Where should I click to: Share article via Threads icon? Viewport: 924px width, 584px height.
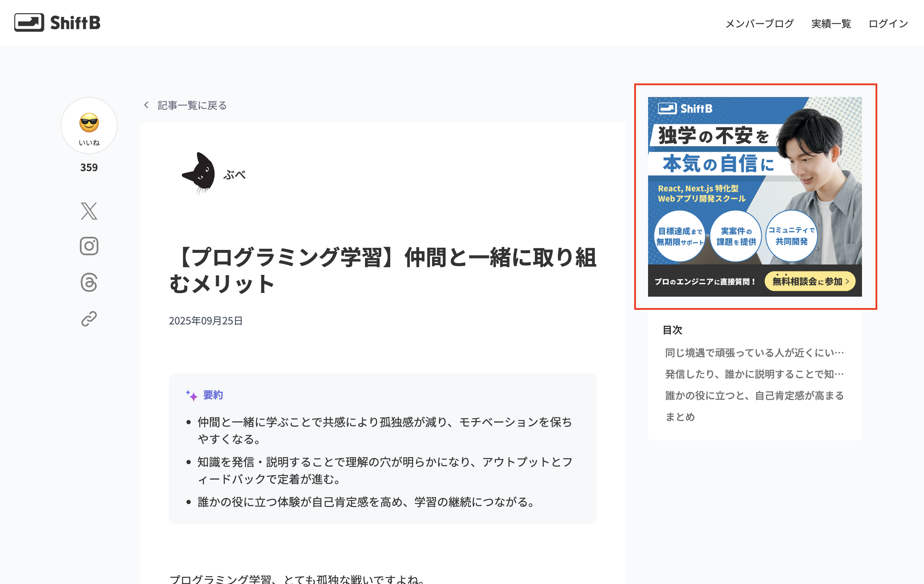point(89,282)
